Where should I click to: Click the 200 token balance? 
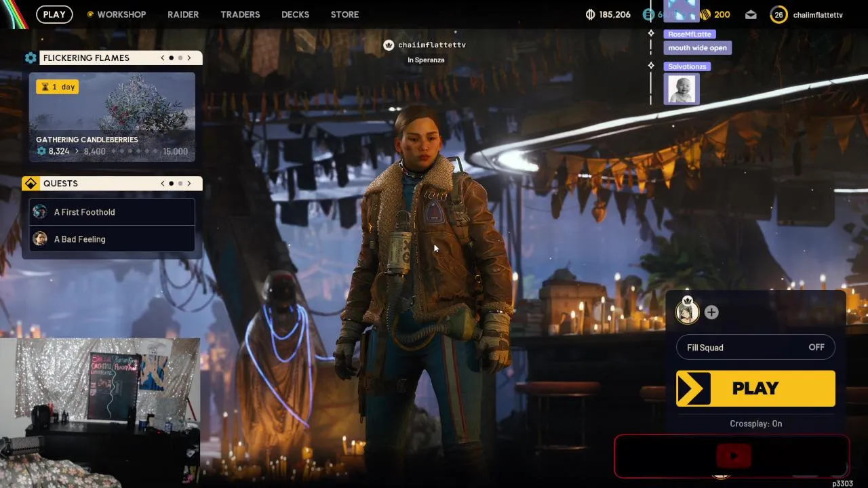(722, 14)
